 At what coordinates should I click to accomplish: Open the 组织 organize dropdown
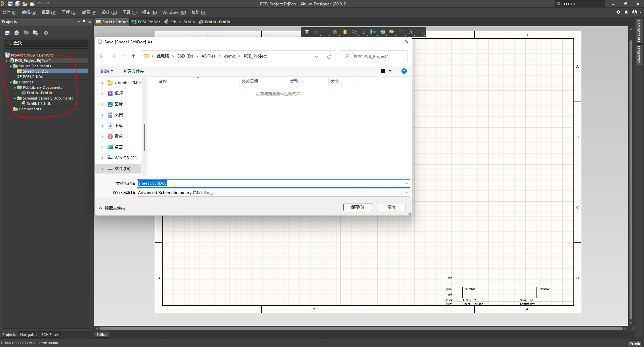[x=107, y=71]
